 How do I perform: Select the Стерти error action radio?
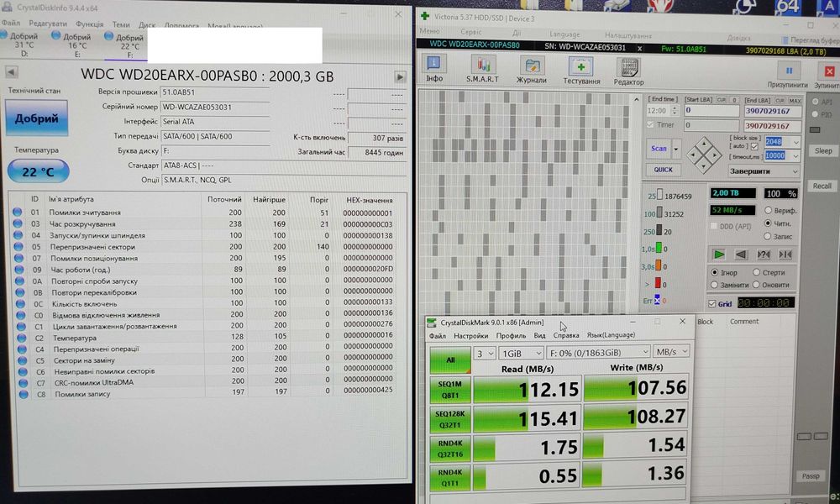[757, 272]
